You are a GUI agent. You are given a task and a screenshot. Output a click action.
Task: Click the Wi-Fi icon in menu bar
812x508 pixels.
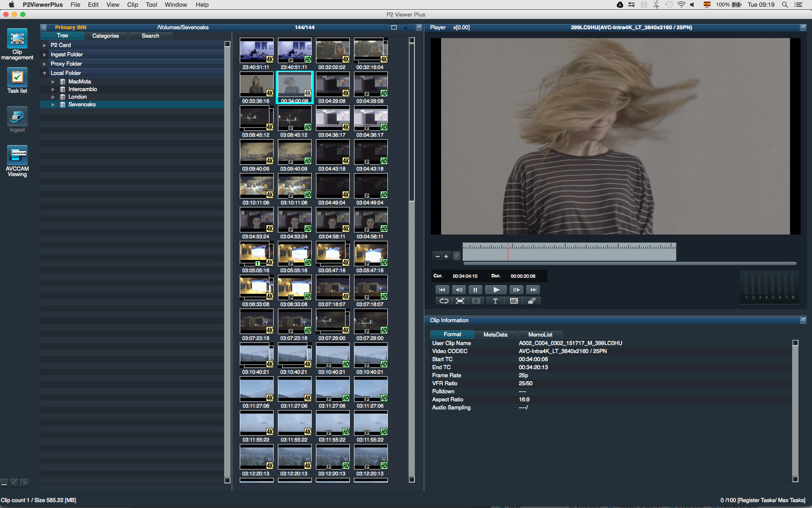681,5
